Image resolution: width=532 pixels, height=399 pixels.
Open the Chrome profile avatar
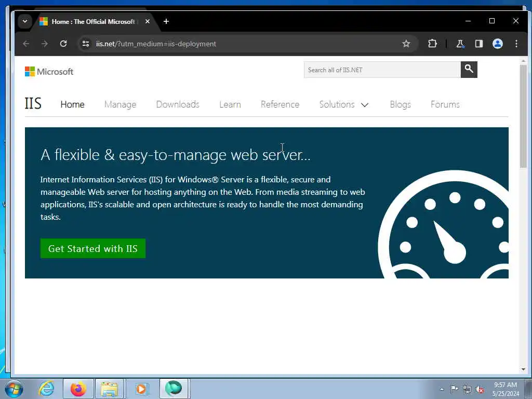click(497, 44)
